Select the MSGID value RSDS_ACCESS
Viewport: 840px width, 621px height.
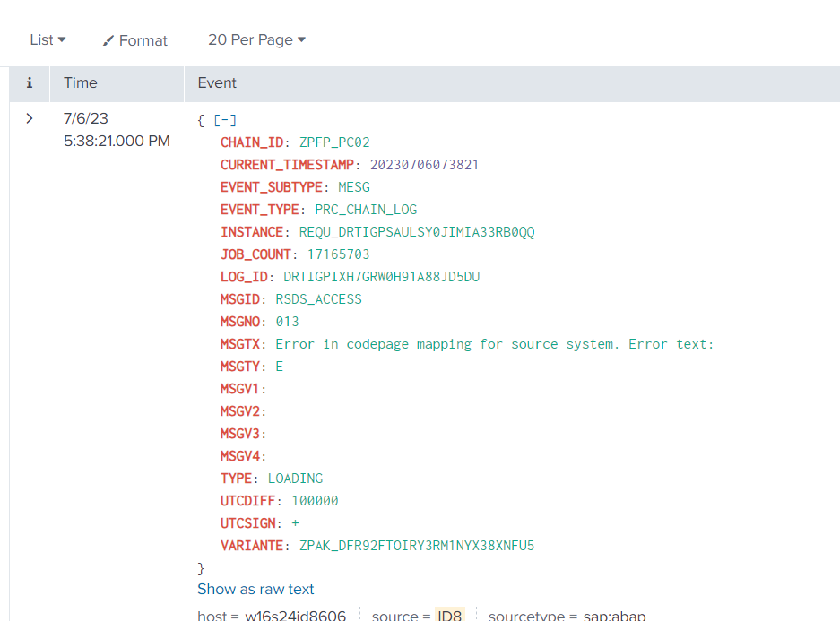tap(318, 299)
